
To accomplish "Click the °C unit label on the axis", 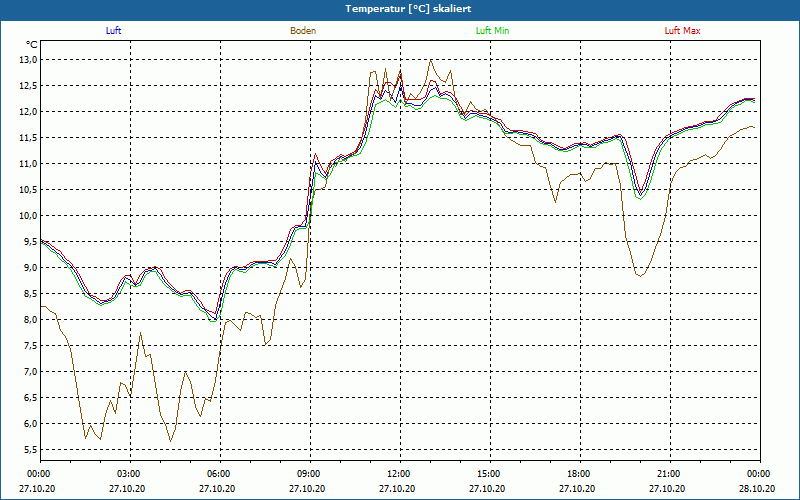I will 32,45.
